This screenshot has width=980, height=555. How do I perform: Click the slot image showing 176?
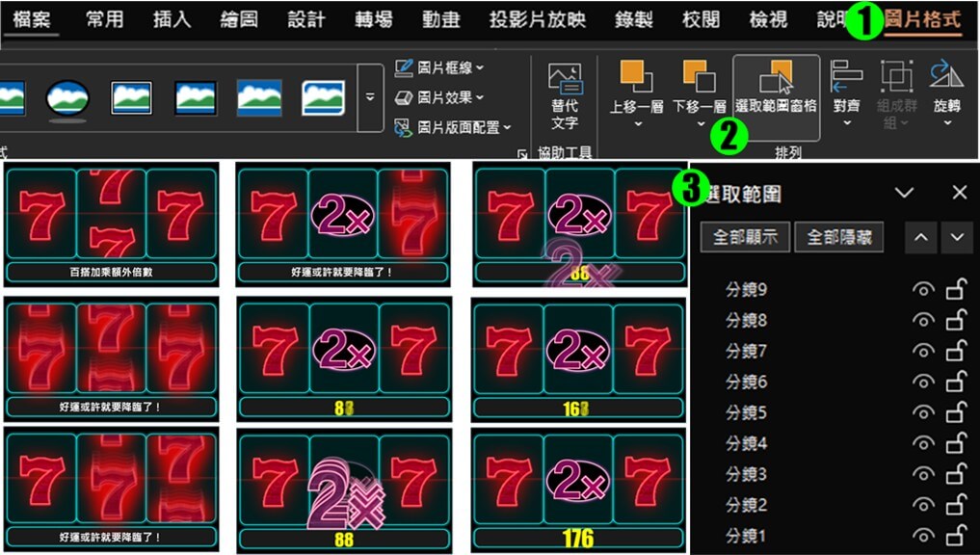(578, 490)
